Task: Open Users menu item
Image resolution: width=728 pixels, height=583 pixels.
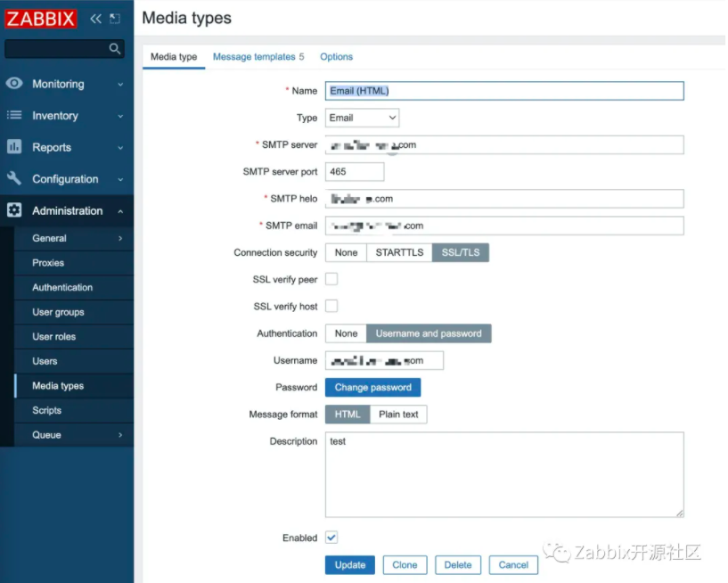Action: (74, 361)
